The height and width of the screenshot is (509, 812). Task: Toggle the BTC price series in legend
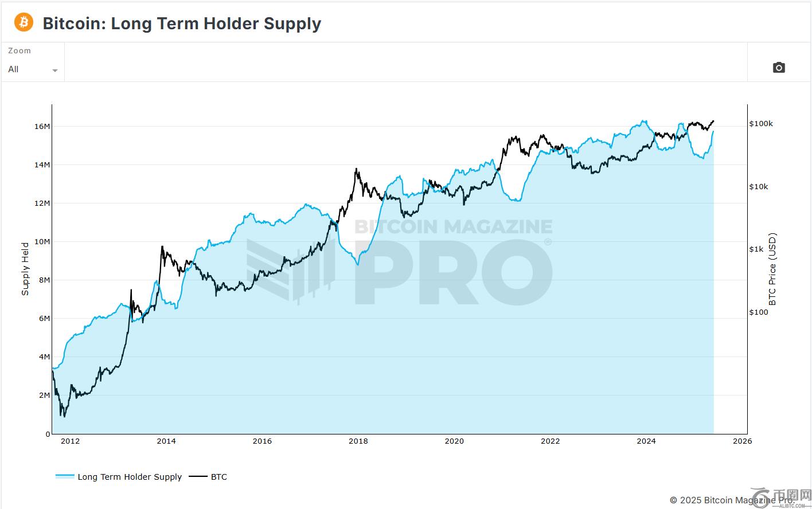(x=219, y=477)
